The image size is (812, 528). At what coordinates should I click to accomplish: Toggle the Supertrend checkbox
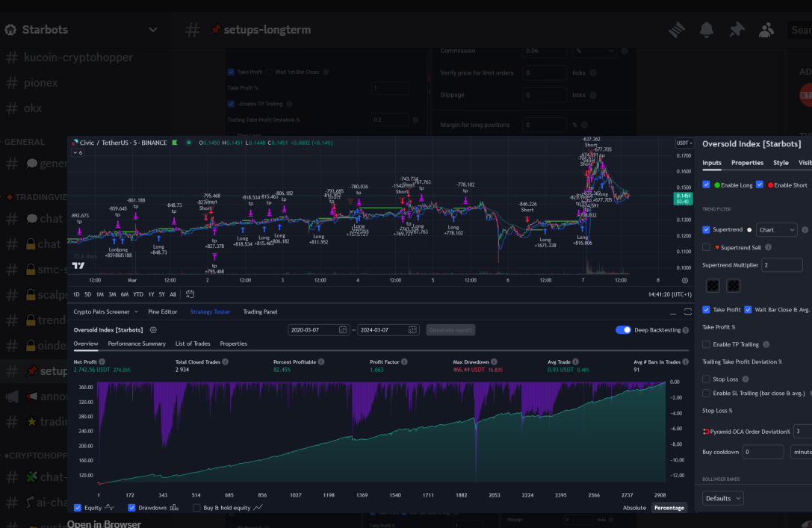[707, 230]
